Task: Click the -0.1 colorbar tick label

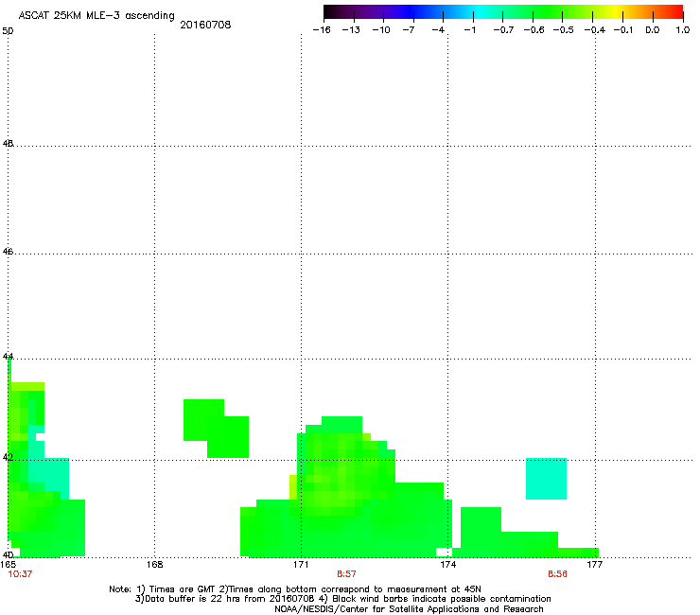Action: 623,30
